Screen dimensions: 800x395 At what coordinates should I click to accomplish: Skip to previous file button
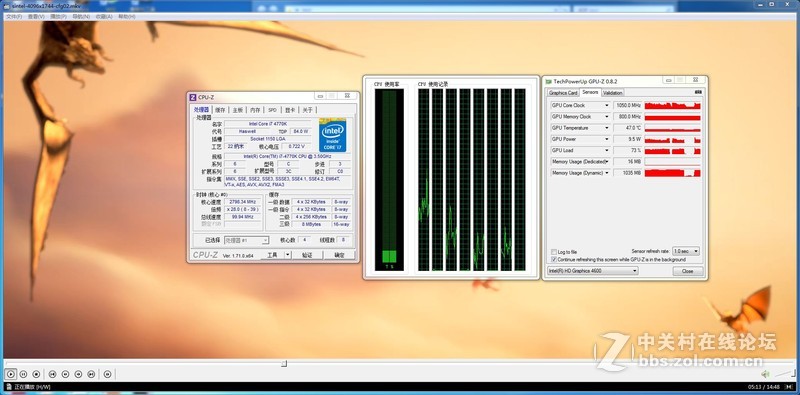tap(53, 374)
